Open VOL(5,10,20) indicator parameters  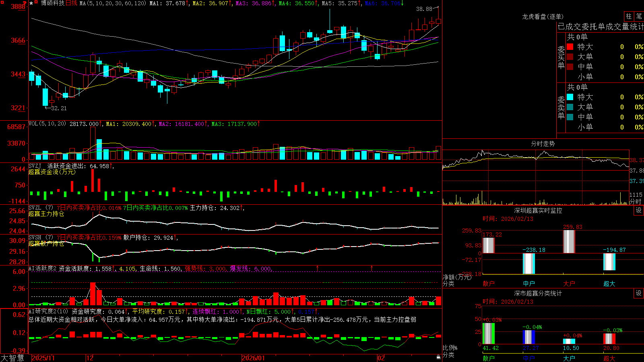tap(47, 123)
